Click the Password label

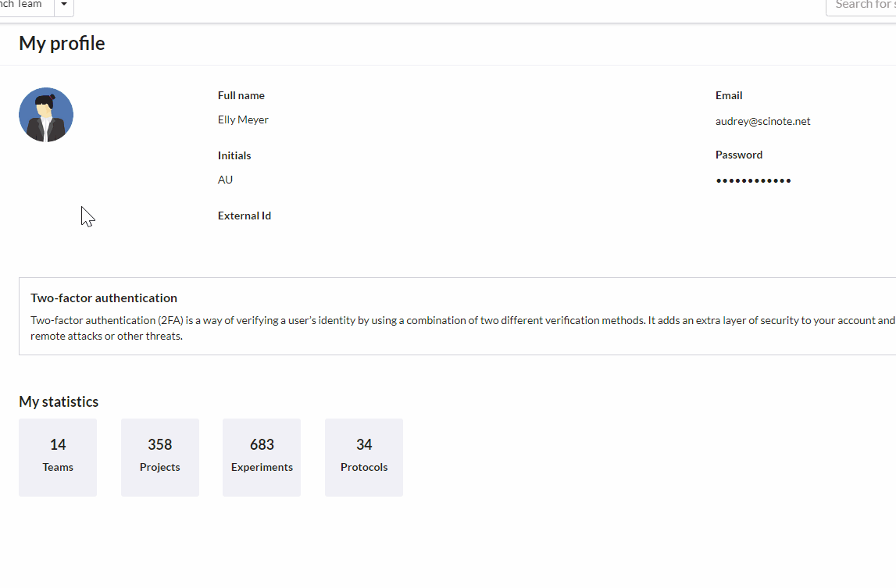click(738, 155)
